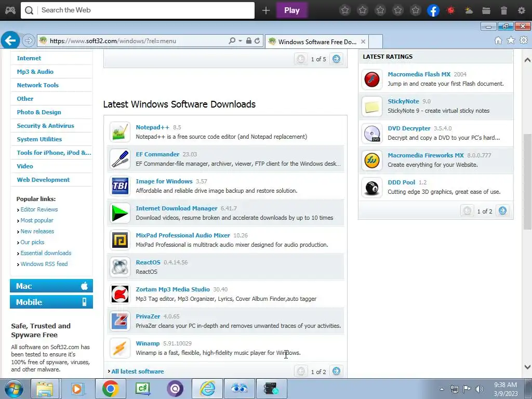This screenshot has height=399, width=532.
Task: Click previous arrow in 1 of 5 pager
Action: pos(301,59)
